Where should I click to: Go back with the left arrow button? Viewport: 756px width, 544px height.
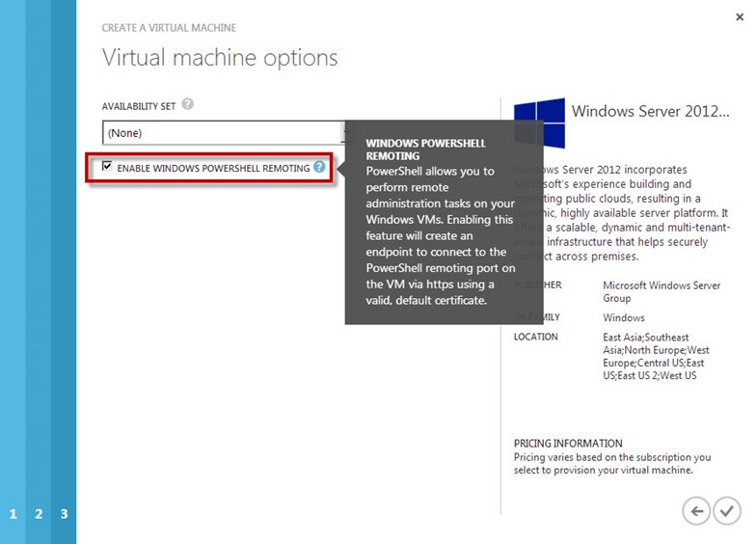coord(696,511)
